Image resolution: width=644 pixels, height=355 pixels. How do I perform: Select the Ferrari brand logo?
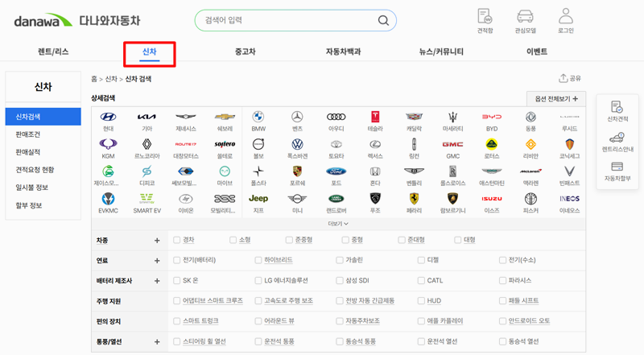click(x=414, y=199)
